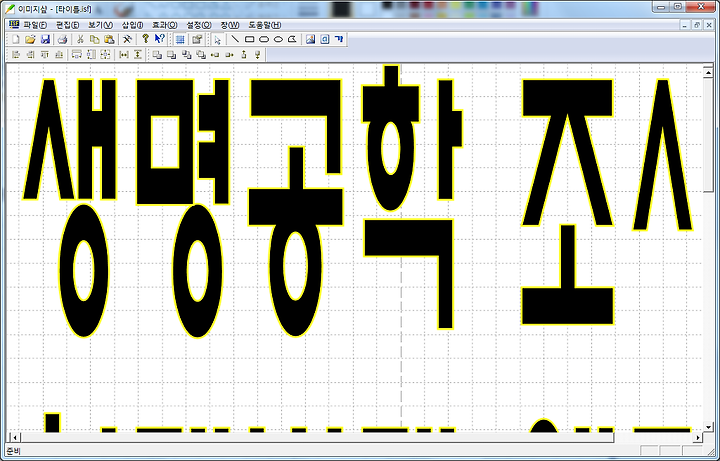Select the 공 character shape on canvas
Screen dimensions: 720x461
coord(296,208)
